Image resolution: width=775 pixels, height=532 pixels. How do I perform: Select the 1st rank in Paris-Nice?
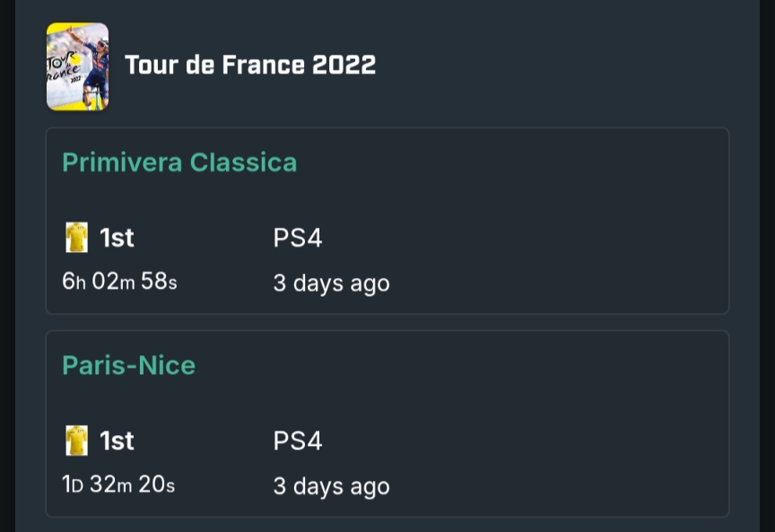[x=117, y=440]
